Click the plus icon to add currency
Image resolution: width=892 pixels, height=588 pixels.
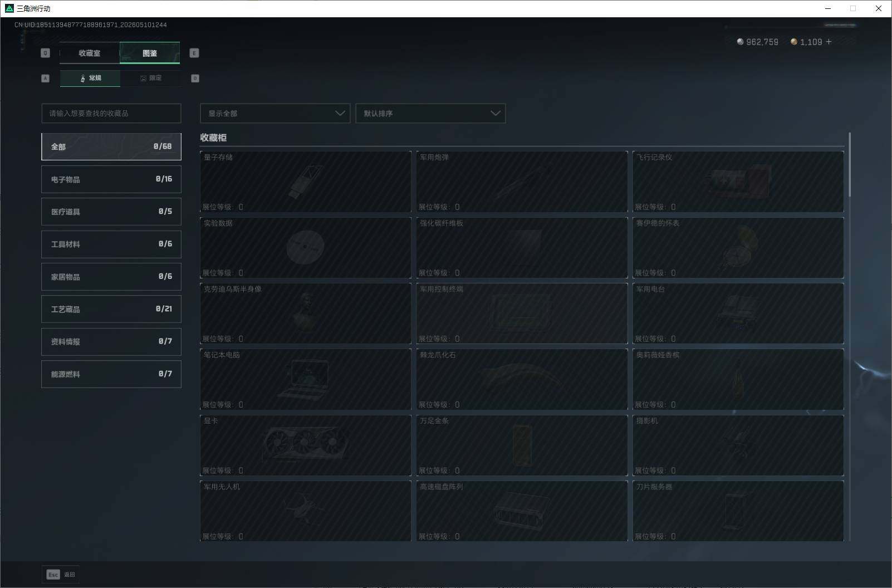(x=829, y=42)
